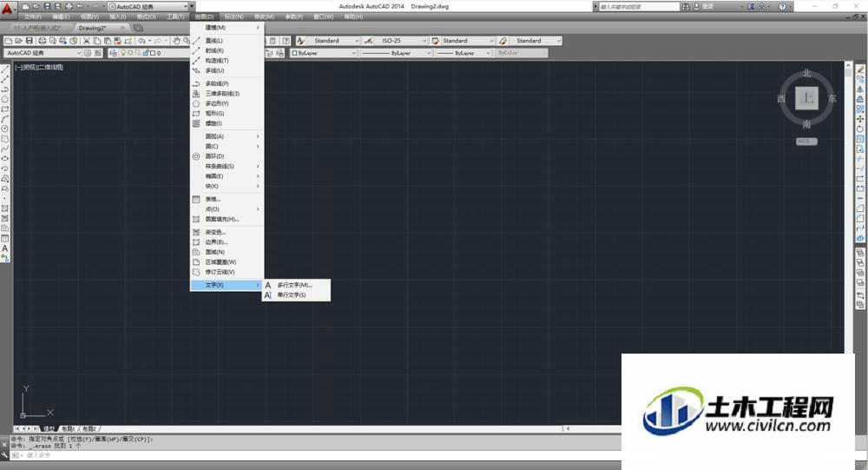Expand the 圆弧(A) submenu
The height and width of the screenshot is (470, 868).
pyautogui.click(x=227, y=136)
